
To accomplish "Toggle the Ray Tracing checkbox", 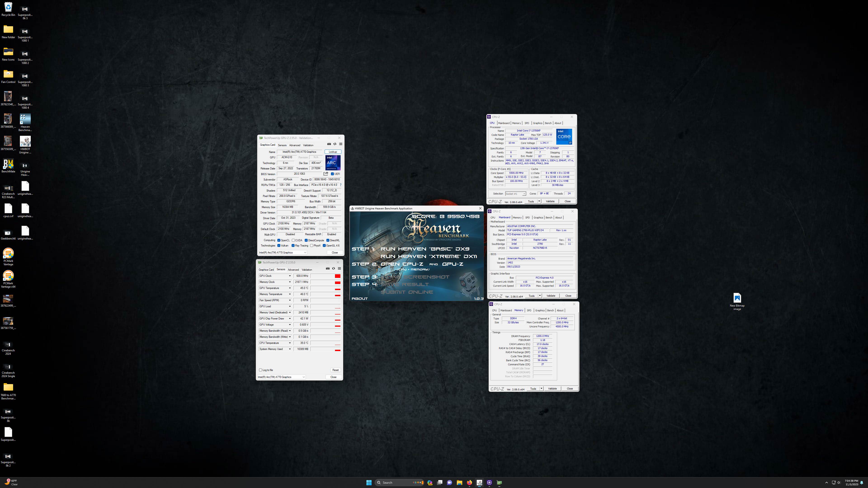I will point(293,246).
